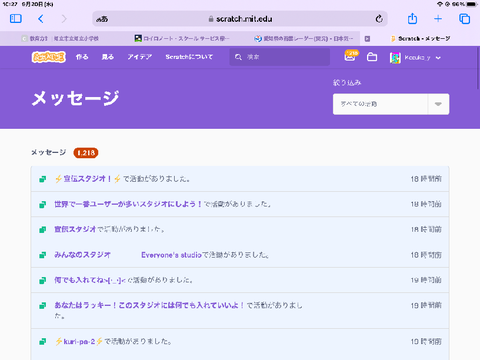Click the Scratch search field
The height and width of the screenshot is (360, 480).
(280, 57)
